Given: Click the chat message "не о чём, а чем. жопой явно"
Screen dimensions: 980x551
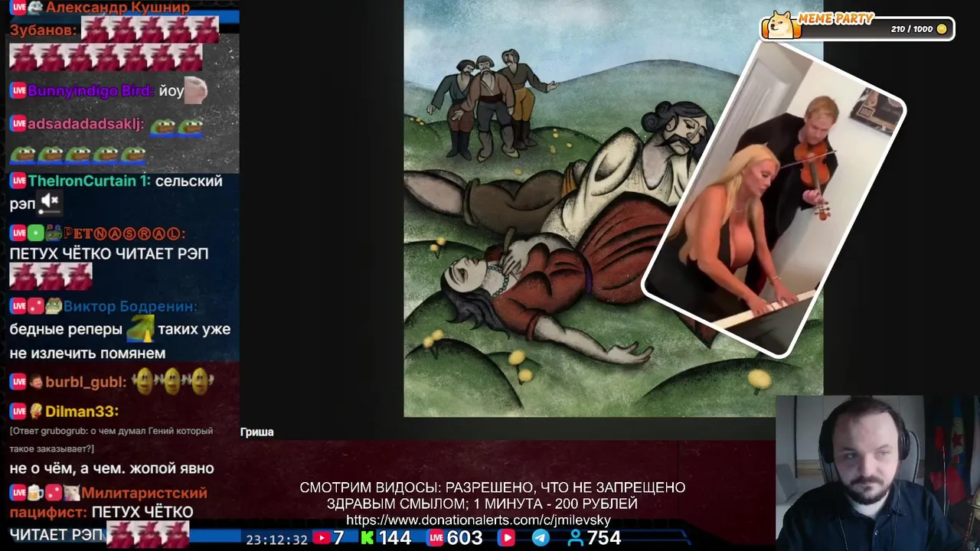Looking at the screenshot, I should [112, 468].
